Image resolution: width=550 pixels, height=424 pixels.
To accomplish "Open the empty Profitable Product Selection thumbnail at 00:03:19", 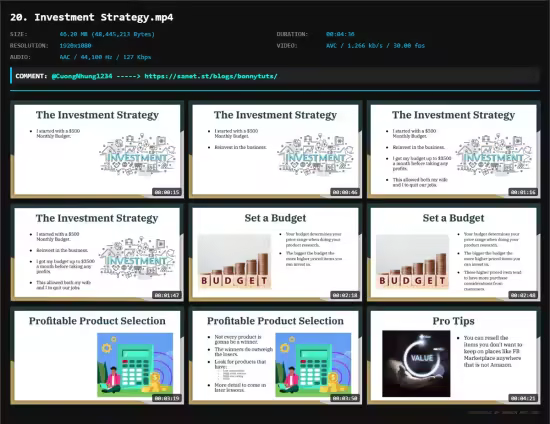I will pyautogui.click(x=97, y=356).
